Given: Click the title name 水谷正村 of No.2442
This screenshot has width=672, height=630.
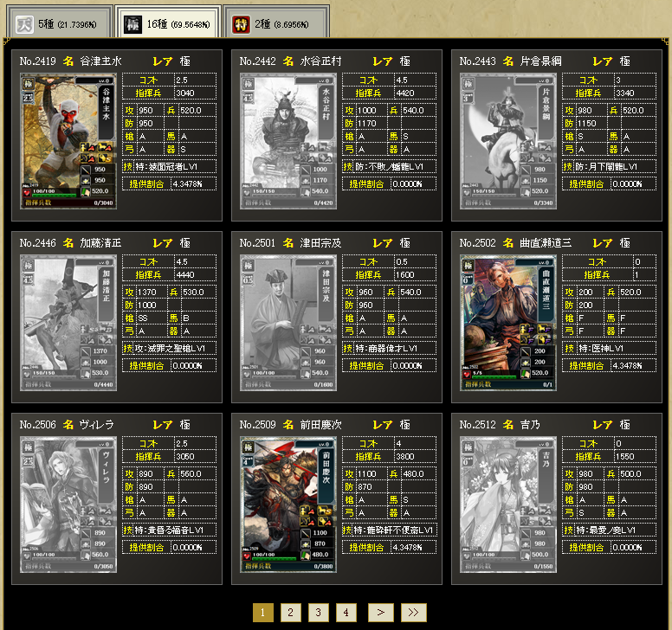Looking at the screenshot, I should [x=320, y=61].
